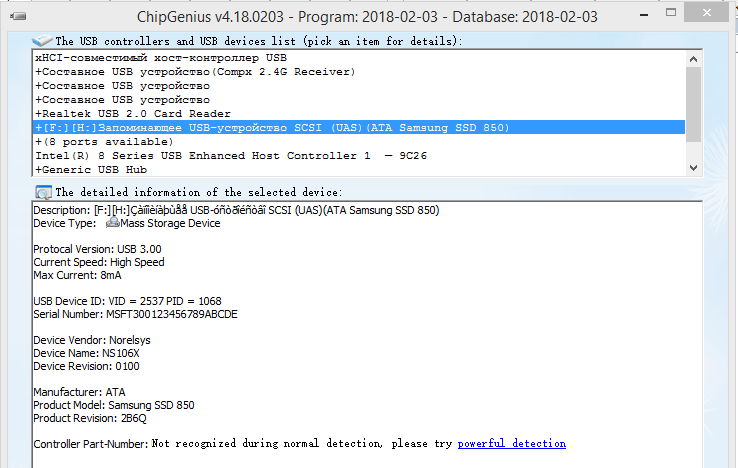Click the Device Name NS106X line
This screenshot has height=468, width=738.
(87, 353)
